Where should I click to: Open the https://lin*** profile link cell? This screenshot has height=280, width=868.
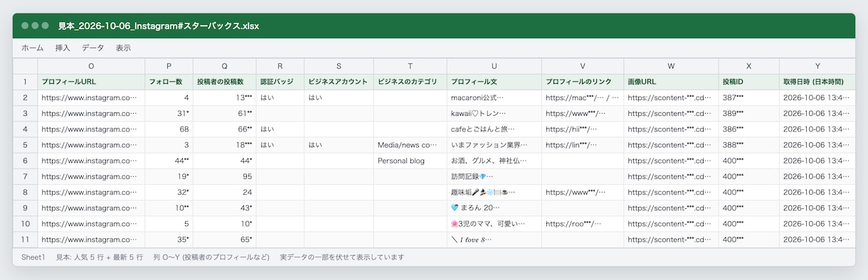(x=583, y=145)
